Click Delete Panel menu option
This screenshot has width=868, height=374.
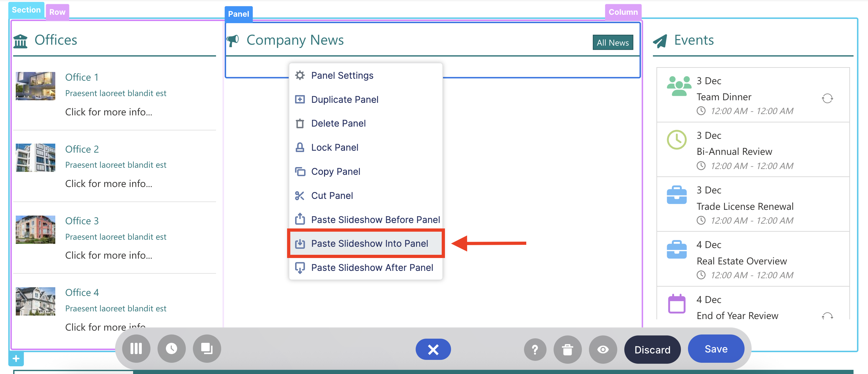tap(338, 123)
